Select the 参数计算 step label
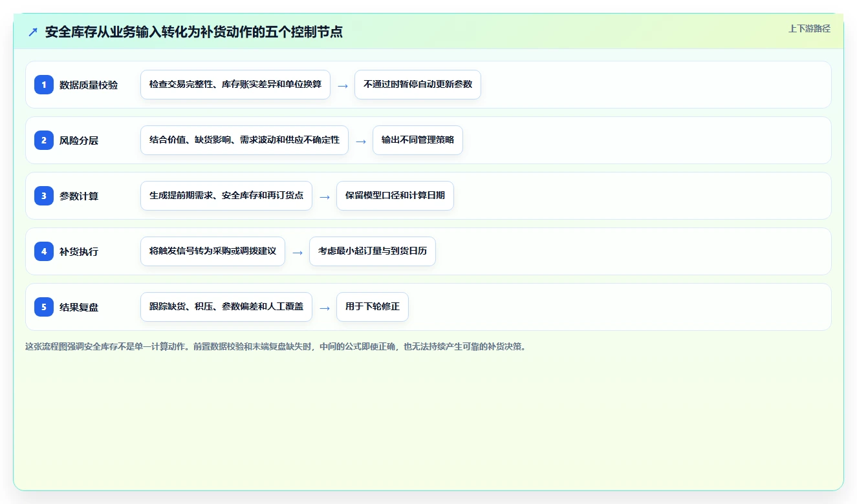The height and width of the screenshot is (504, 857). pos(79,196)
